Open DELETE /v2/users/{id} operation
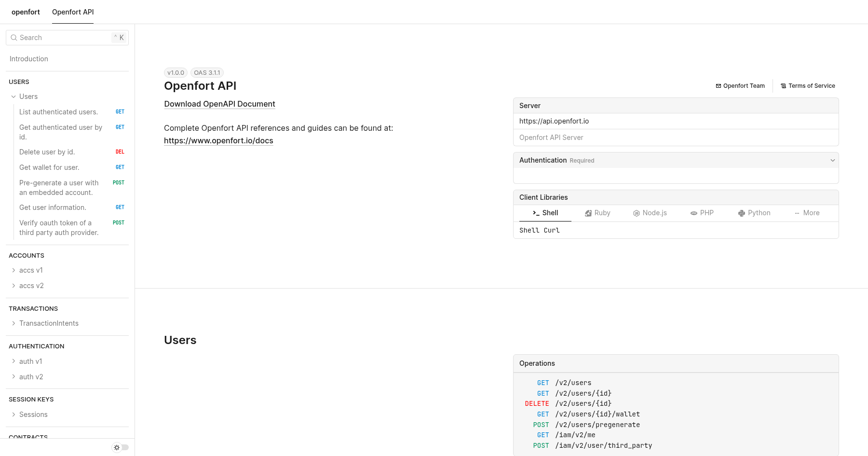This screenshot has height=456, width=868. [568, 403]
